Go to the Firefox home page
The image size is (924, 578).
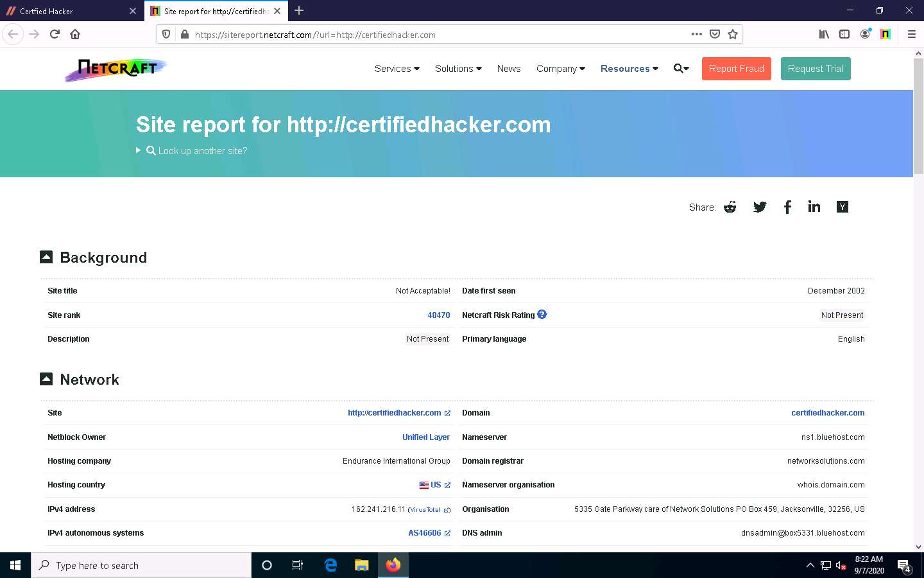75,34
